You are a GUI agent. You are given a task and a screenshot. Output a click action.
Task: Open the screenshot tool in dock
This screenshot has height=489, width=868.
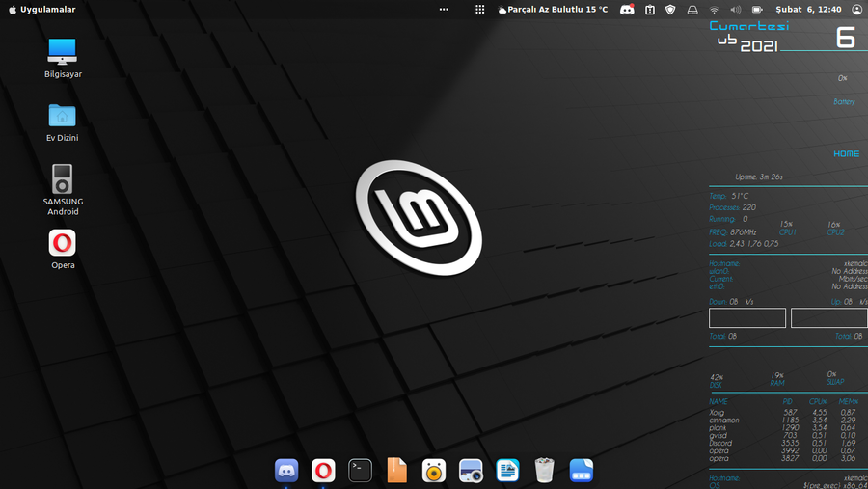point(471,471)
